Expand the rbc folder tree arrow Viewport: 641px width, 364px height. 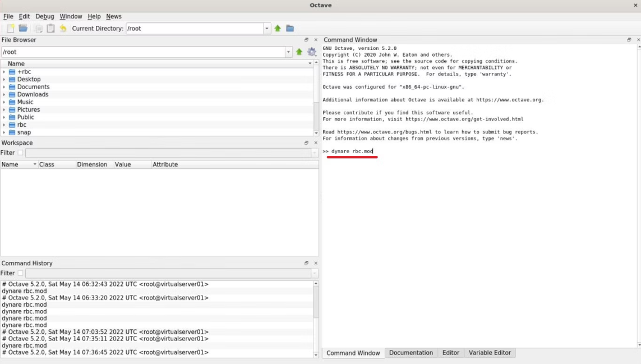pyautogui.click(x=4, y=125)
